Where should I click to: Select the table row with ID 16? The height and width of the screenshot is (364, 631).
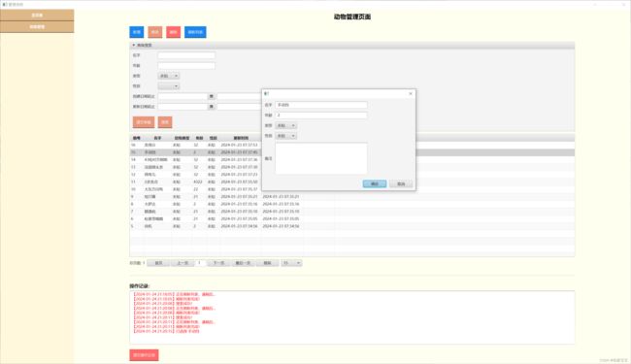point(352,146)
